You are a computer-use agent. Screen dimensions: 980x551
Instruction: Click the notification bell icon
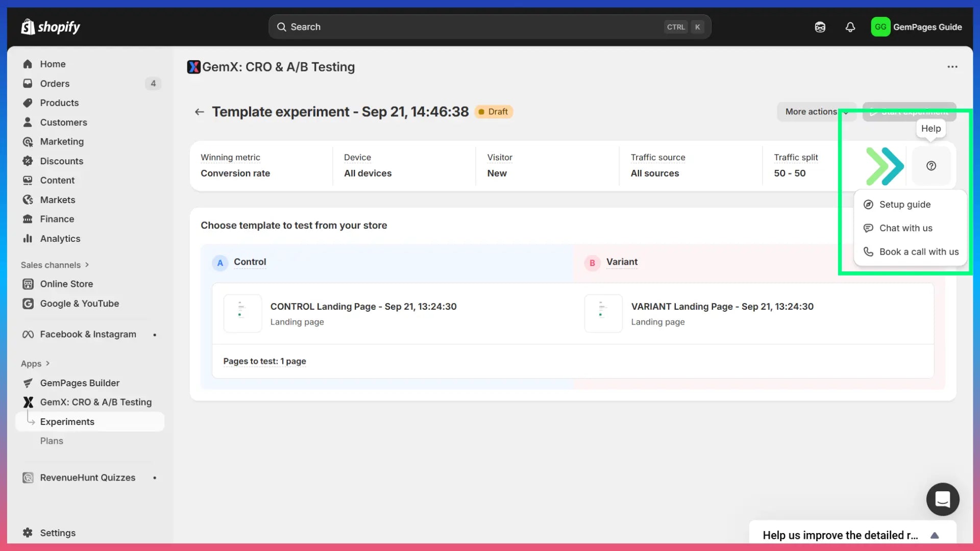(850, 27)
